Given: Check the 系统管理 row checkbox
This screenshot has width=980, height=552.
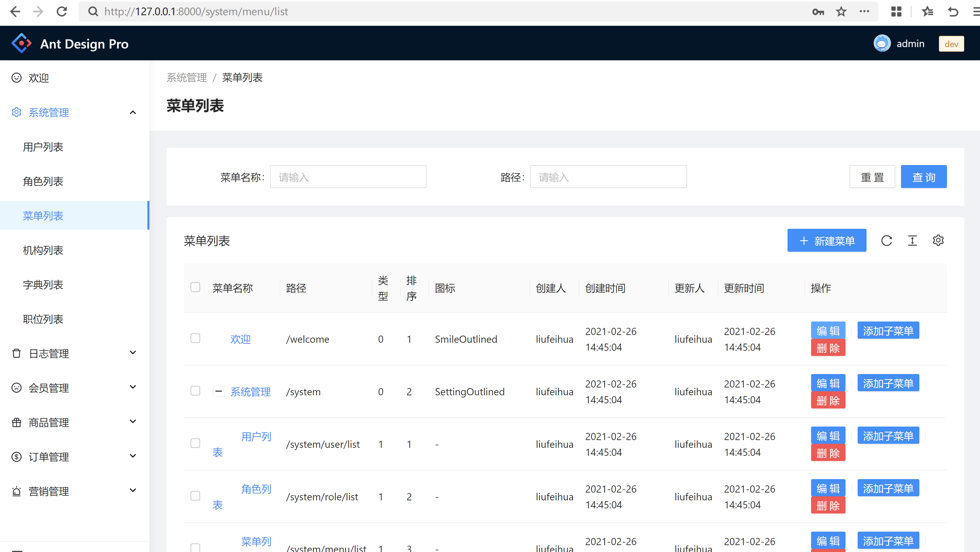Looking at the screenshot, I should pyautogui.click(x=195, y=391).
